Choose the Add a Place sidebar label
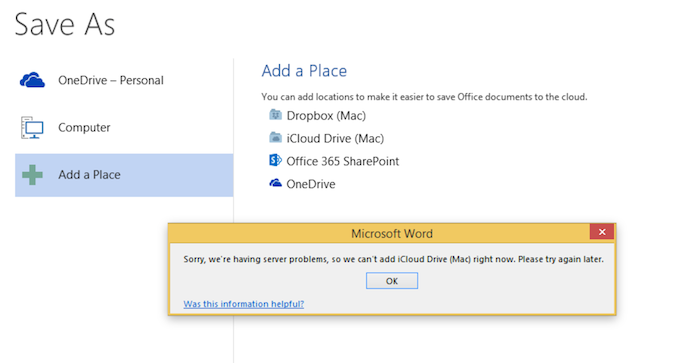The height and width of the screenshot is (363, 700). 89,175
